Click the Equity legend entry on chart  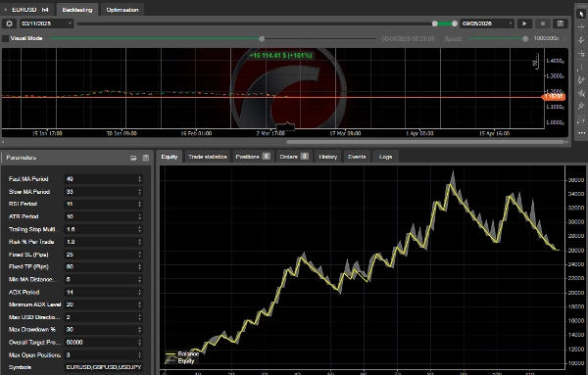point(180,360)
